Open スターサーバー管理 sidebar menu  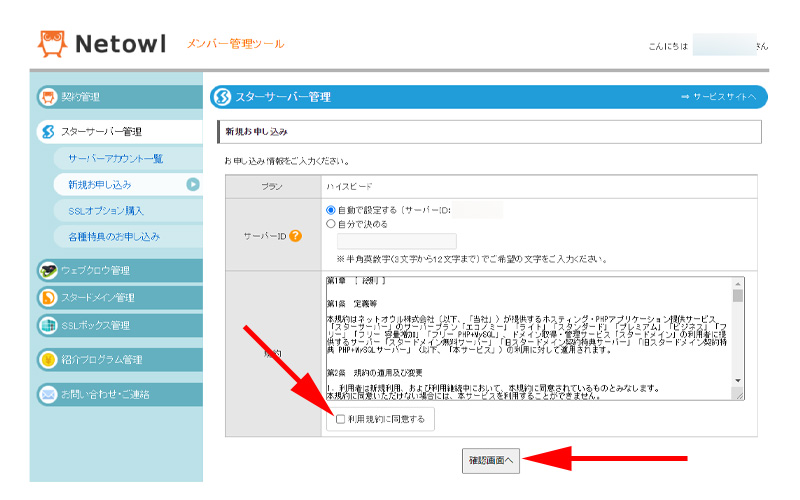click(x=119, y=132)
